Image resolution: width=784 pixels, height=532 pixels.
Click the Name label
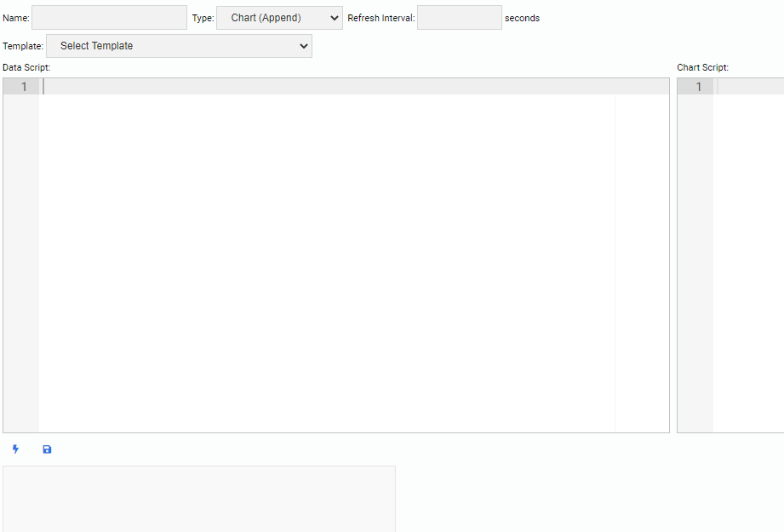click(x=15, y=17)
